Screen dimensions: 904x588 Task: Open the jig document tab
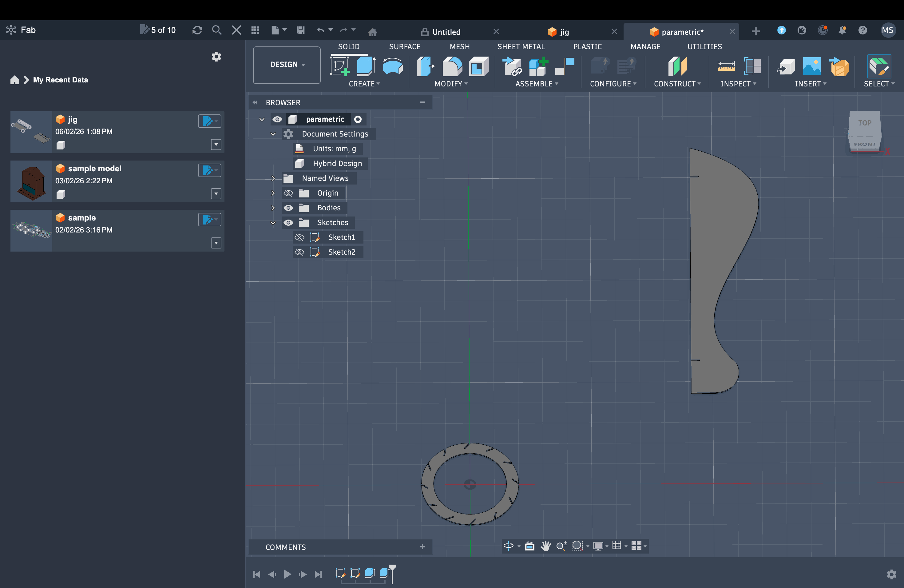pyautogui.click(x=564, y=32)
